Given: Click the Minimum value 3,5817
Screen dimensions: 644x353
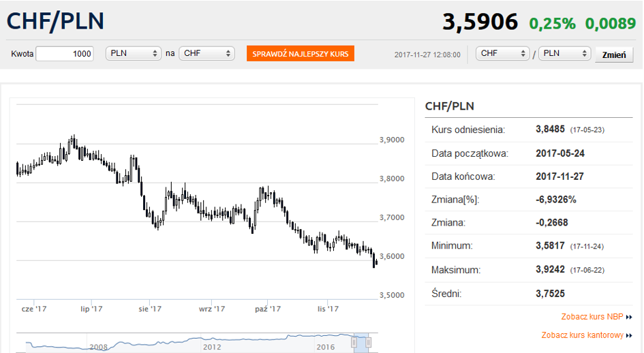Looking at the screenshot, I should pyautogui.click(x=550, y=246).
